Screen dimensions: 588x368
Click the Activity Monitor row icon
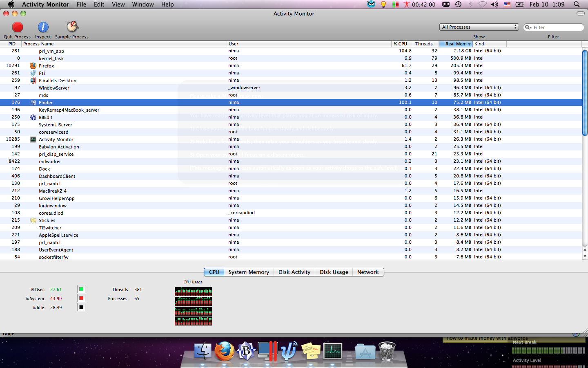(33, 139)
